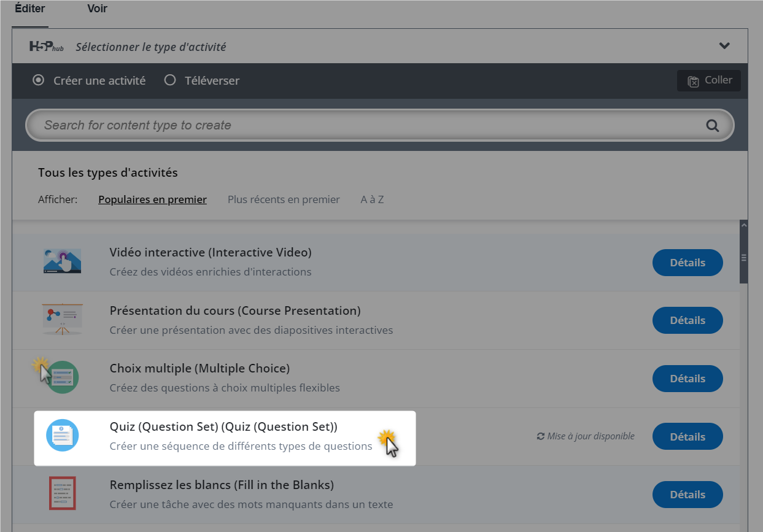Screen dimensions: 763x532
Task: Select the Téléverser radio button
Action: click(x=170, y=80)
